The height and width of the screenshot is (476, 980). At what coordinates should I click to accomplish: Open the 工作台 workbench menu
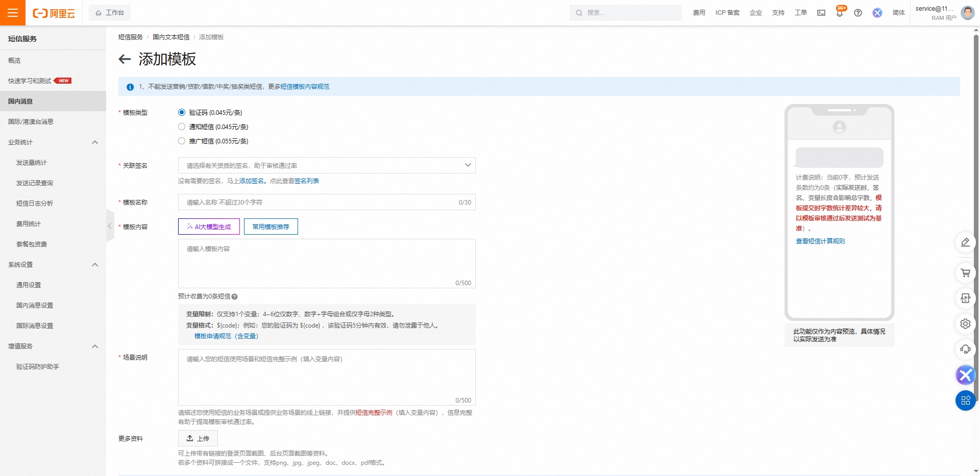[109, 12]
